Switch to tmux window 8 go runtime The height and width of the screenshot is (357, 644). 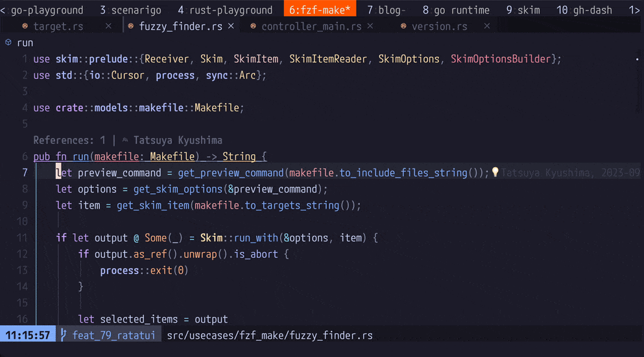coord(456,10)
